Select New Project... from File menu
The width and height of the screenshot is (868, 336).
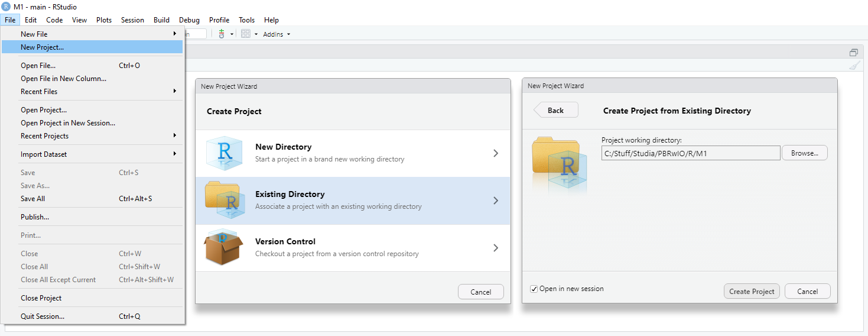click(x=92, y=47)
